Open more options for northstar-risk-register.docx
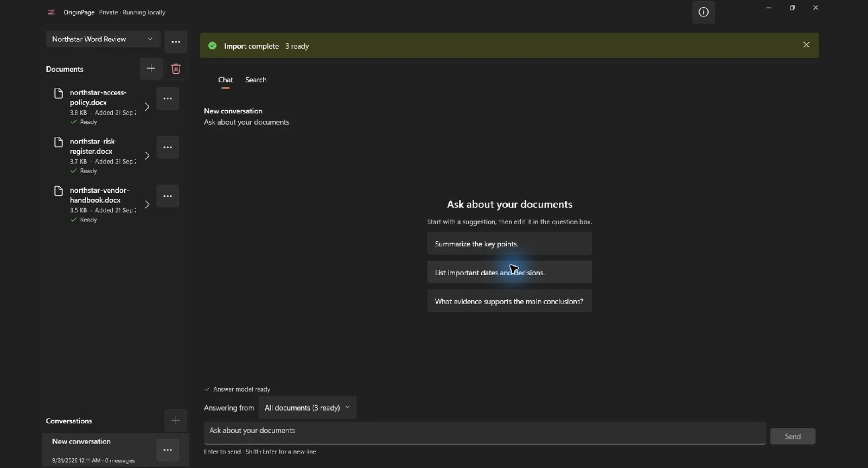 pyautogui.click(x=168, y=147)
